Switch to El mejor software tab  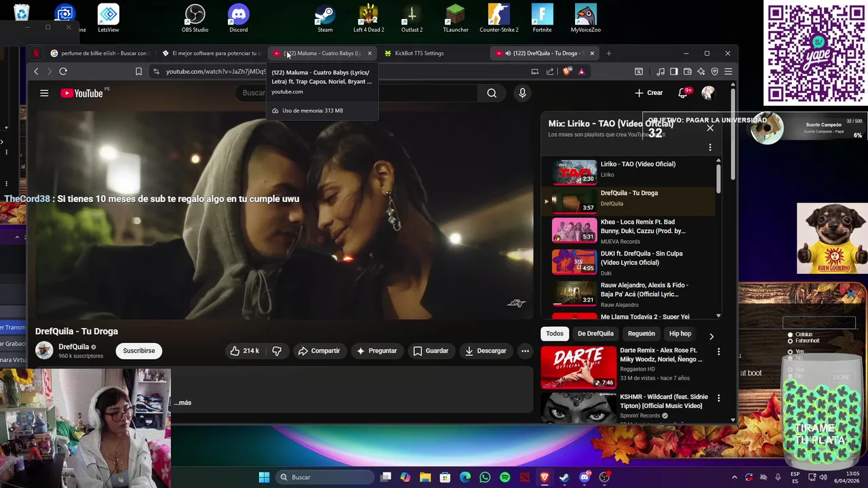[212, 53]
